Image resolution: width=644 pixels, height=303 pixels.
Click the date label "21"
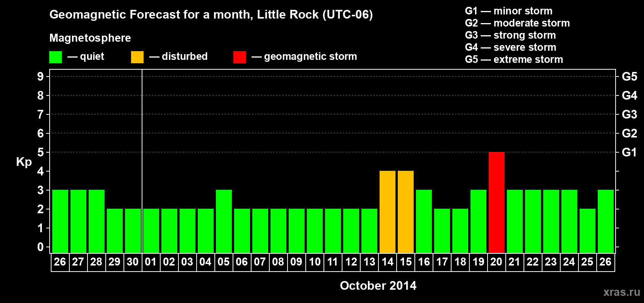(514, 262)
